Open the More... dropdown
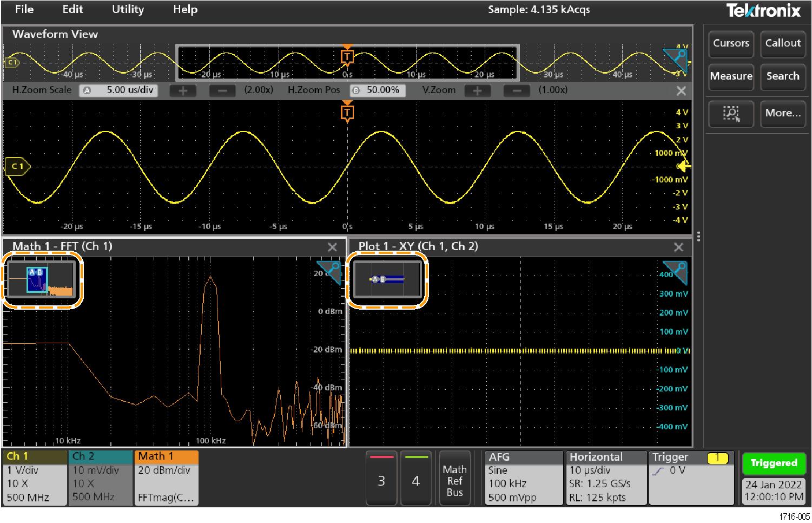The image size is (812, 523). [782, 113]
